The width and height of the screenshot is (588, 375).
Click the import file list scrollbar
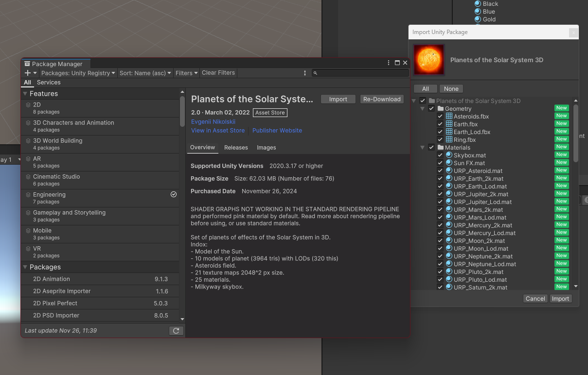[576, 134]
